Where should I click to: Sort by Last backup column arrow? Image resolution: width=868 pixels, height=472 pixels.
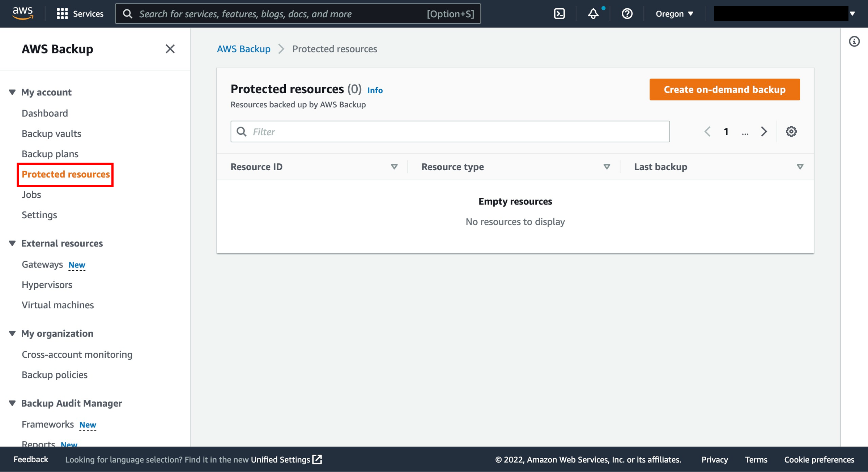800,167
